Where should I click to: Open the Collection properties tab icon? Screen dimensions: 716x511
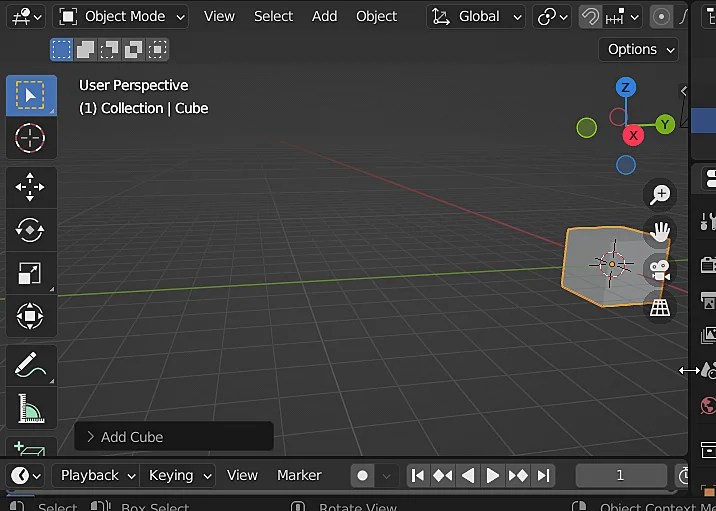pos(708,449)
